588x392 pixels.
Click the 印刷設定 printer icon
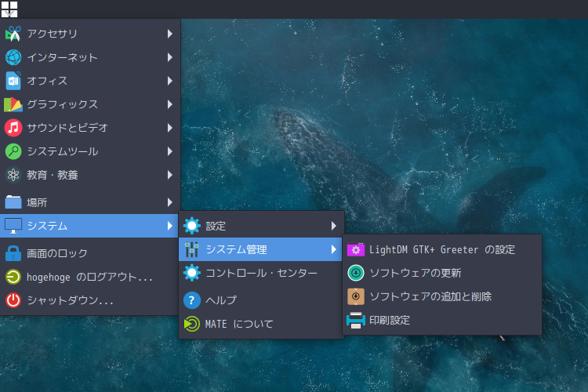(356, 321)
